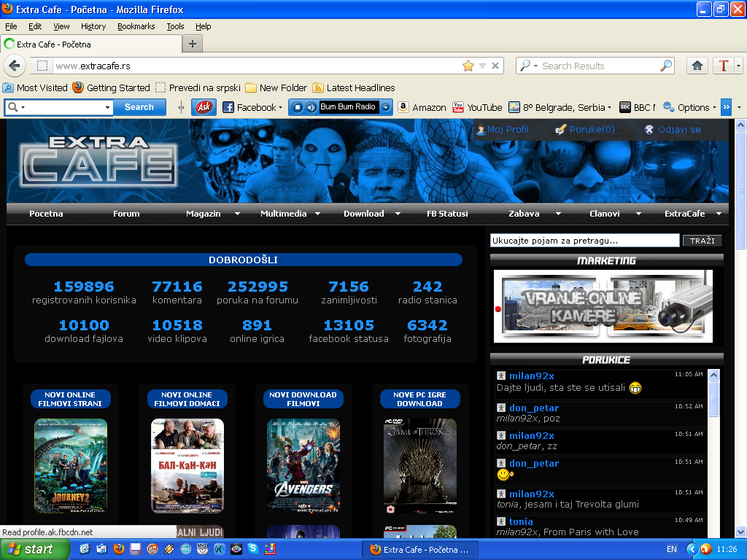Open the YouTube toolbar shortcut
The image size is (747, 560).
(x=478, y=107)
